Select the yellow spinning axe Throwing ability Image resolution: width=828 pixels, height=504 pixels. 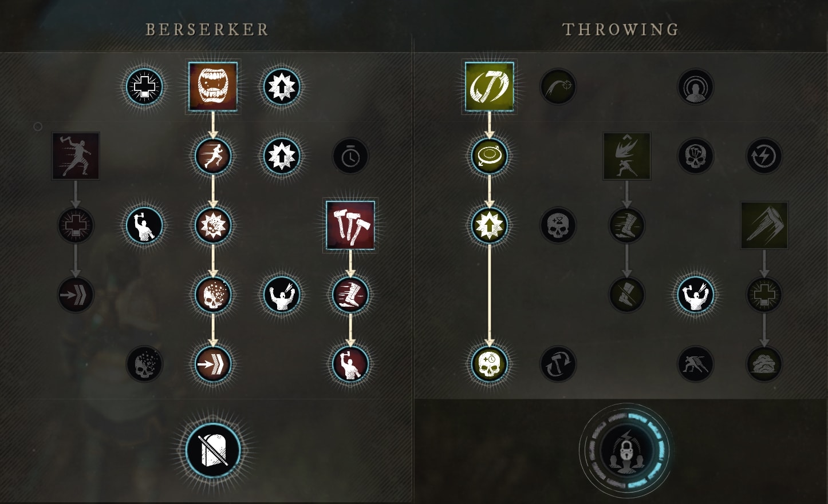tap(489, 87)
